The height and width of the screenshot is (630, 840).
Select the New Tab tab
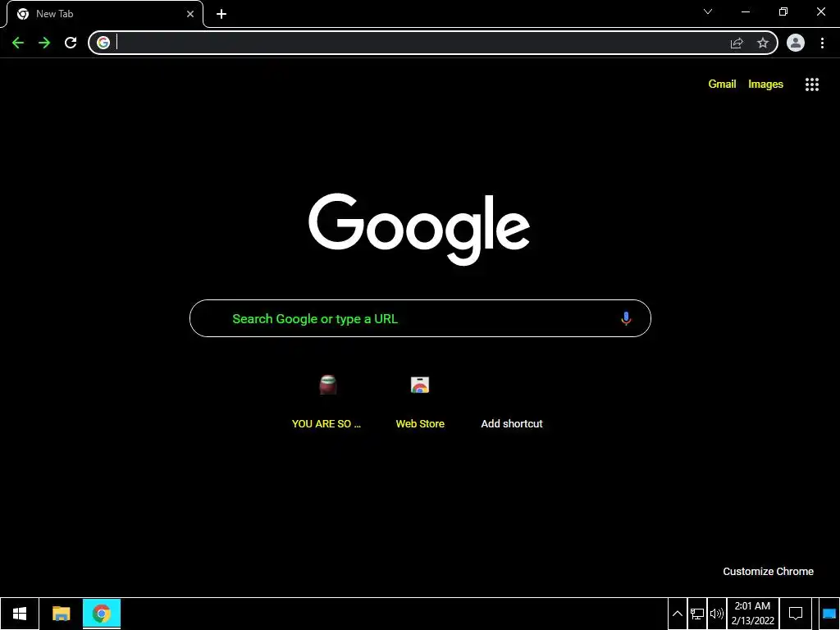[x=105, y=14]
